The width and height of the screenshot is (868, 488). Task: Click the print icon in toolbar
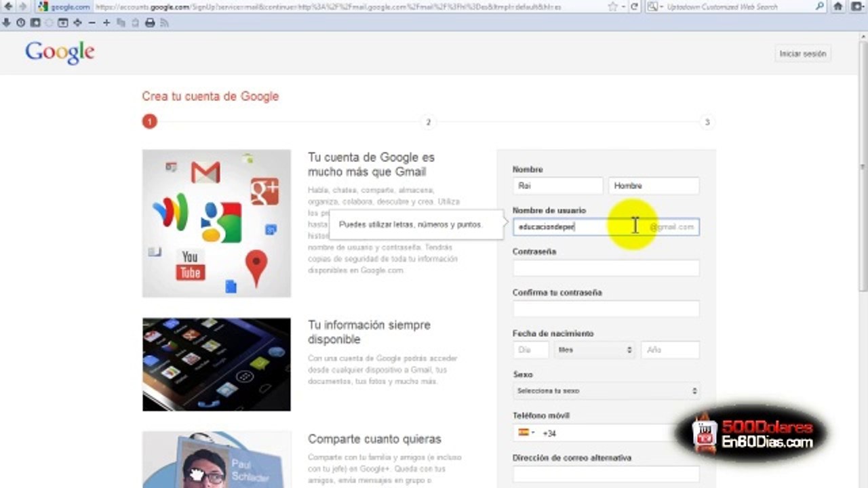[150, 22]
